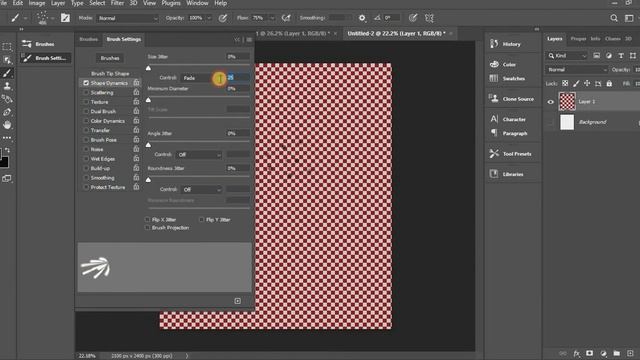Select the Clone Stamp tool
640x360 pixels.
pos(7,86)
